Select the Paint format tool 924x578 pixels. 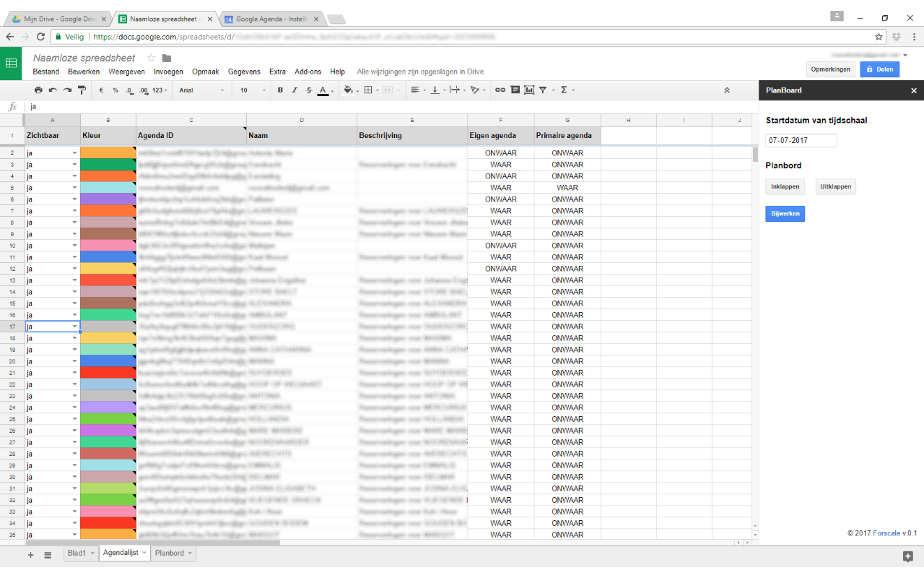82,90
